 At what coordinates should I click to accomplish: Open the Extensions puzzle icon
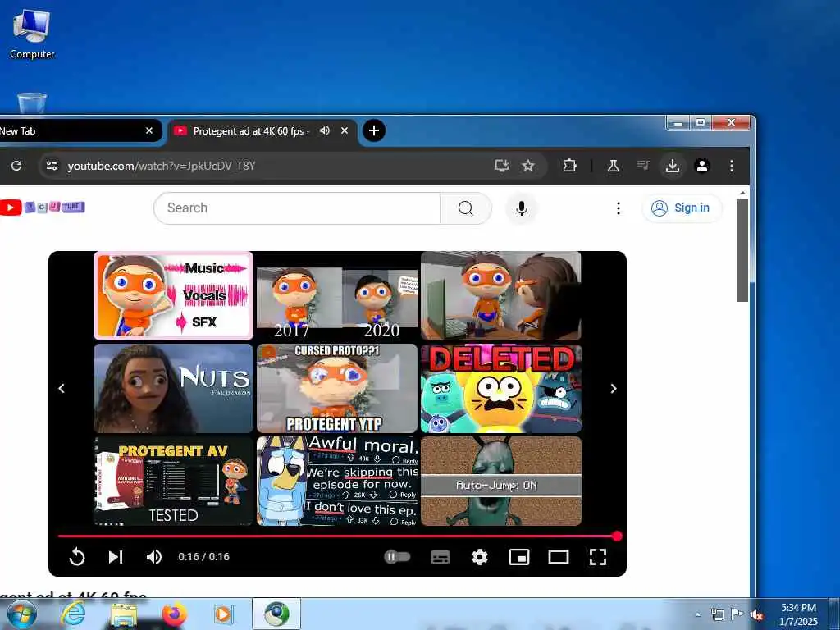click(569, 166)
